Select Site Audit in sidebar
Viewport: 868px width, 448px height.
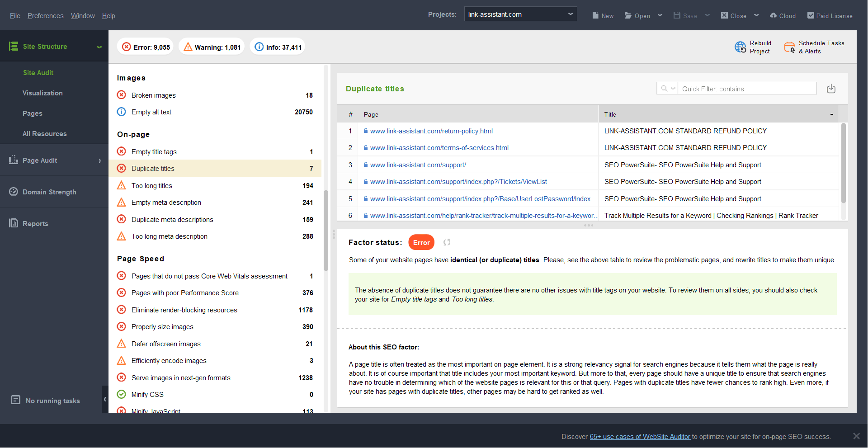pyautogui.click(x=38, y=72)
